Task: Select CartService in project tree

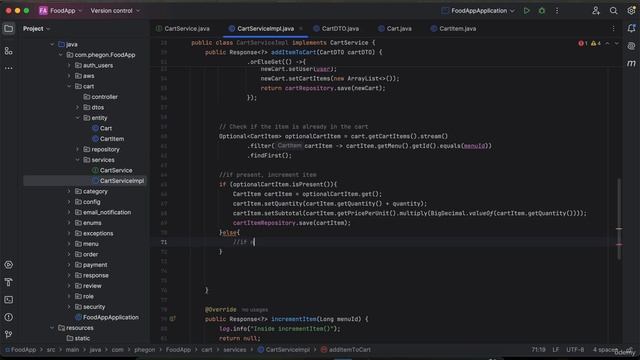Action: [112, 170]
